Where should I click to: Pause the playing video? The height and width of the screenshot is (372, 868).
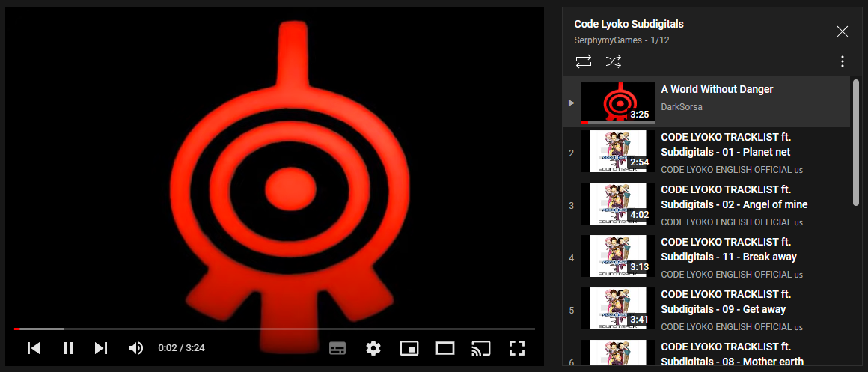pyautogui.click(x=68, y=347)
